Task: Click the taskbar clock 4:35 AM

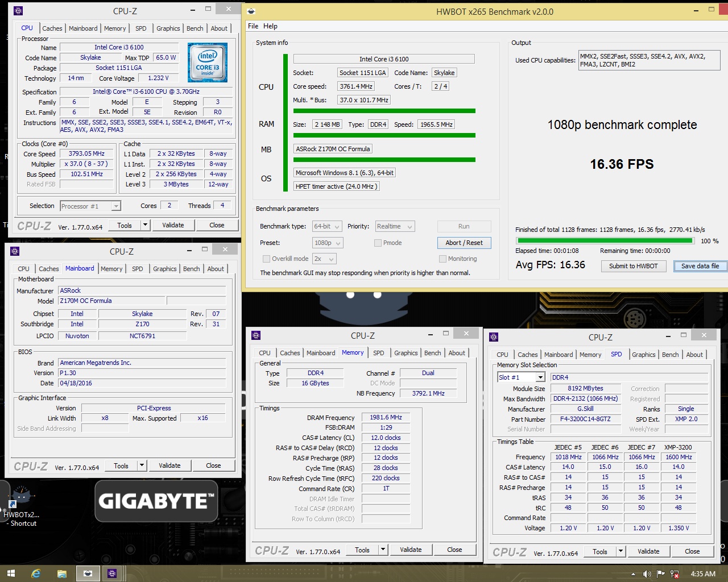Action: click(x=703, y=574)
